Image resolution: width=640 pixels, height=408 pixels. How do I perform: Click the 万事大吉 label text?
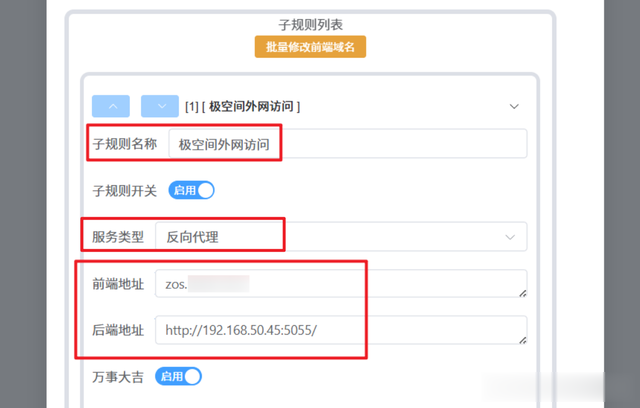[x=118, y=377]
